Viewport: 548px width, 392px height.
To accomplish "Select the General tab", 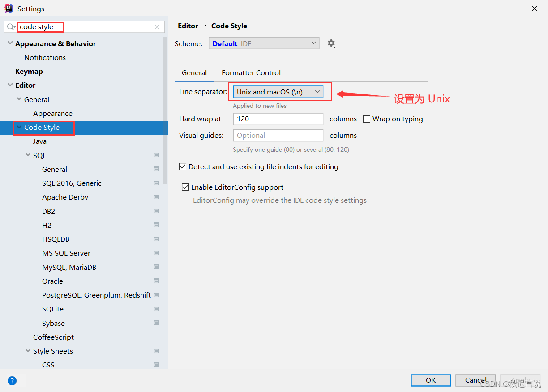I will 194,72.
